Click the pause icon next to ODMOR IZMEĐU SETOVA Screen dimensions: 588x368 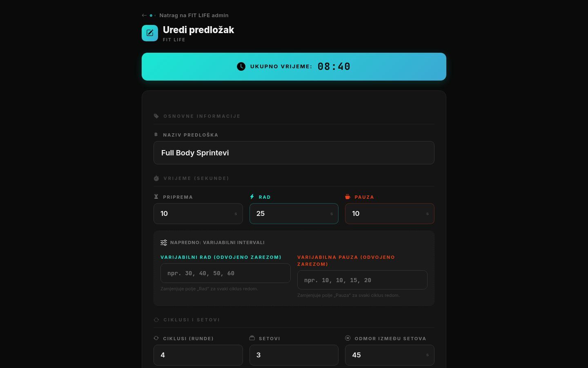[347, 338]
